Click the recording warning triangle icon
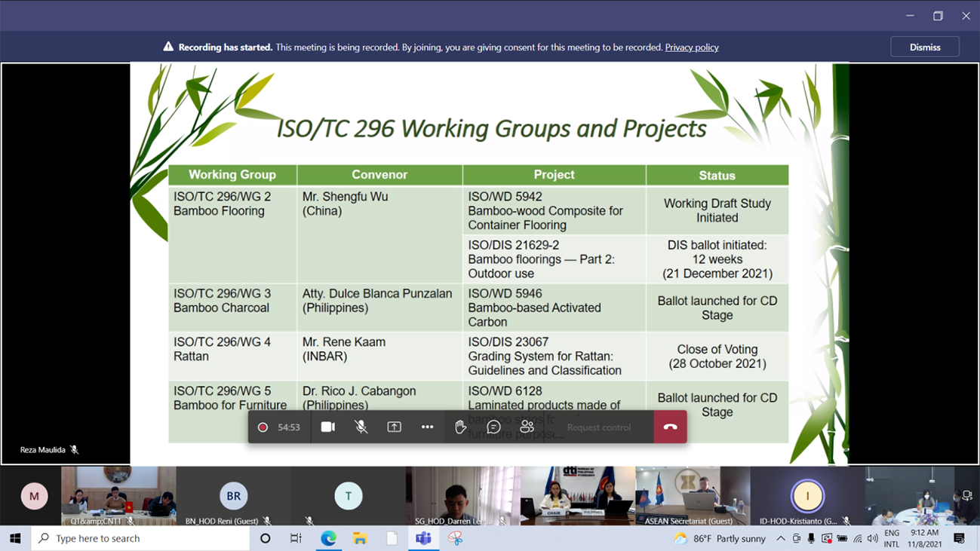 tap(168, 47)
